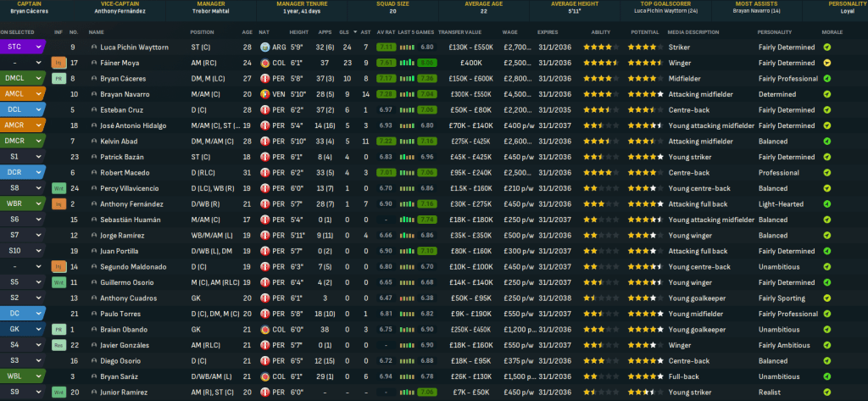Click the Wnt badge next to Percy Villavicencio
The image size is (868, 401).
click(58, 188)
